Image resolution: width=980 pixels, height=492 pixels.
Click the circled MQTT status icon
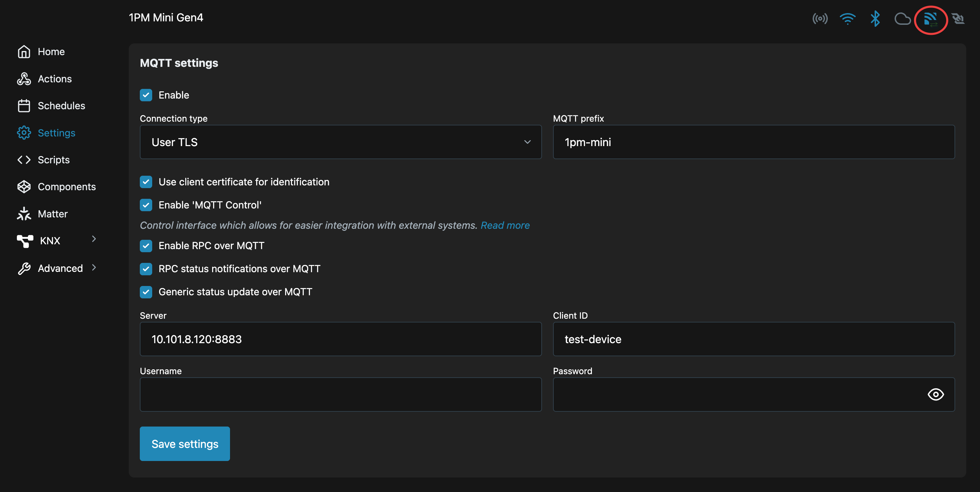point(930,19)
